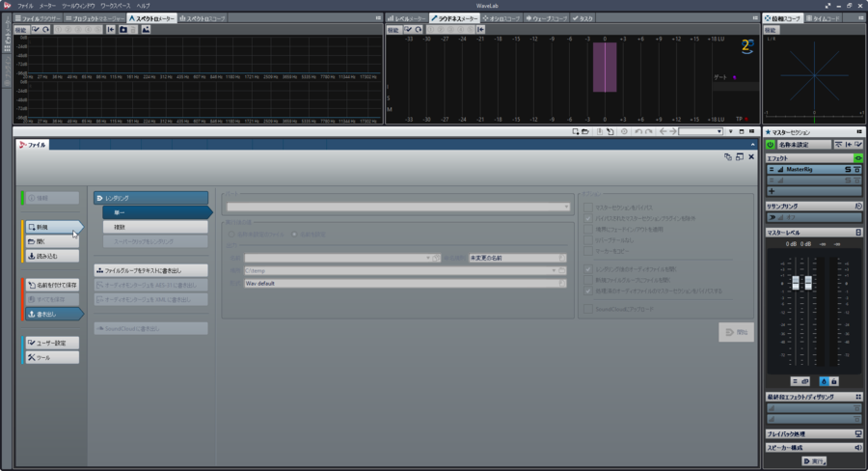Image resolution: width=868 pixels, height=471 pixels.
Task: Click right channel master level fader
Action: click(808, 282)
